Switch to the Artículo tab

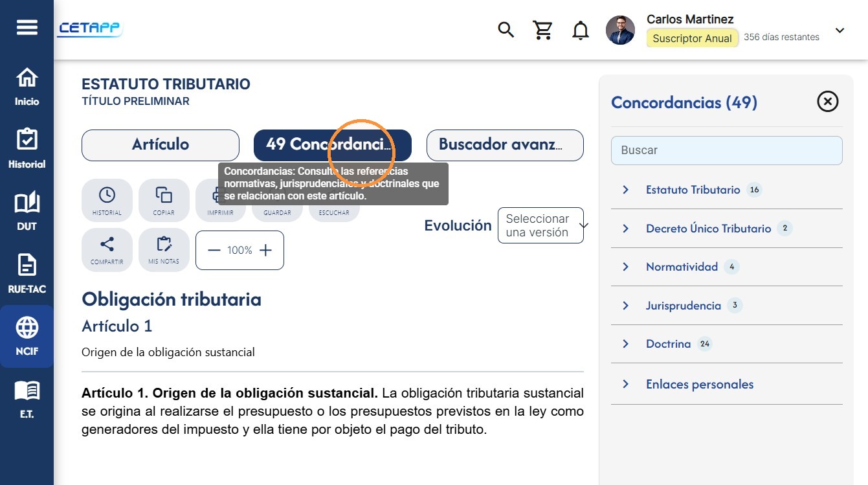tap(161, 145)
